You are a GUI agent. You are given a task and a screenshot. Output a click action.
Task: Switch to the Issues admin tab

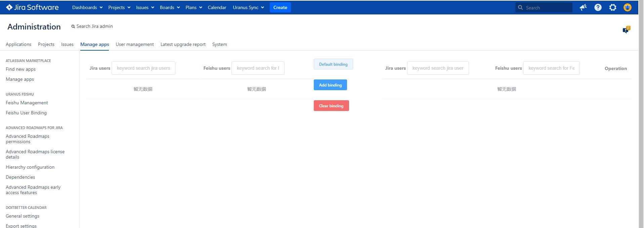[67, 44]
